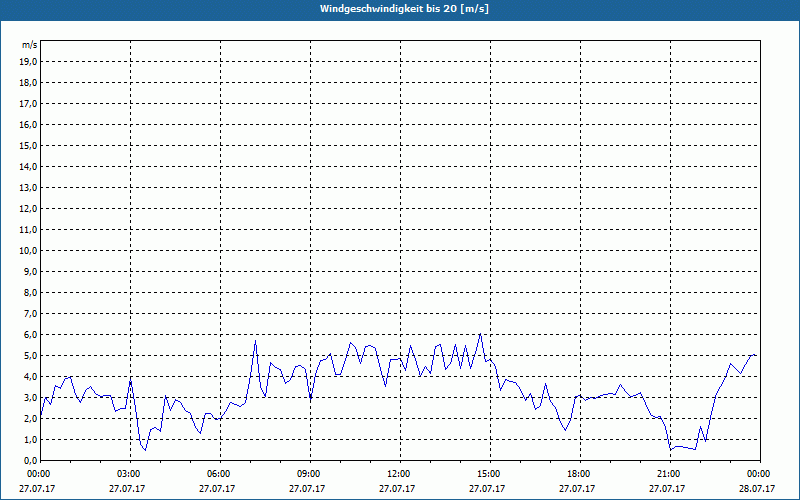Select the 06:00 time label
The width and height of the screenshot is (800, 500).
coord(220,474)
